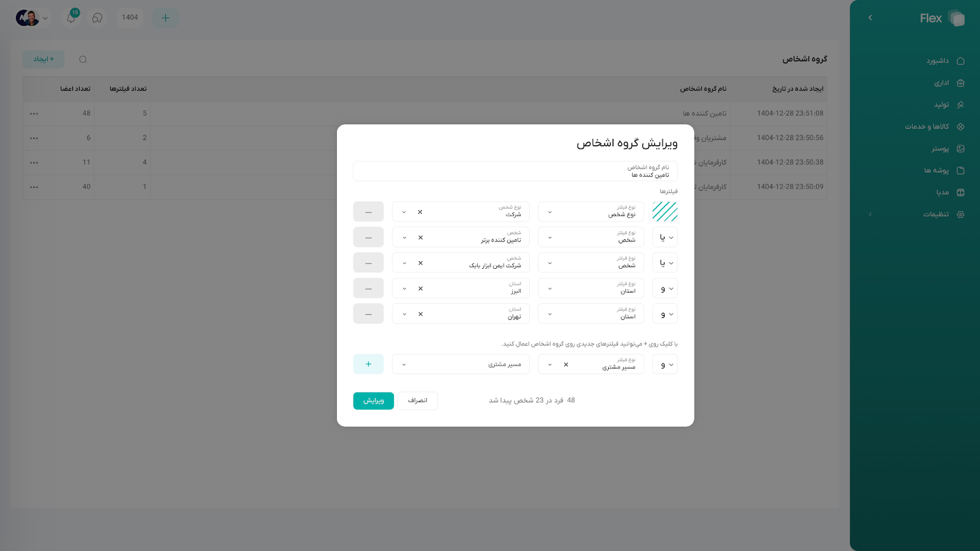Click the 1404 year button
The width and height of the screenshot is (980, 551).
pos(130,18)
